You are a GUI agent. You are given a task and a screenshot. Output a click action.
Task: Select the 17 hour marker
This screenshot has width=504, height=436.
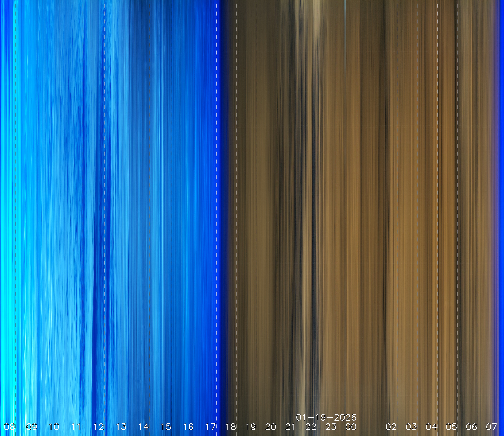[x=211, y=427]
